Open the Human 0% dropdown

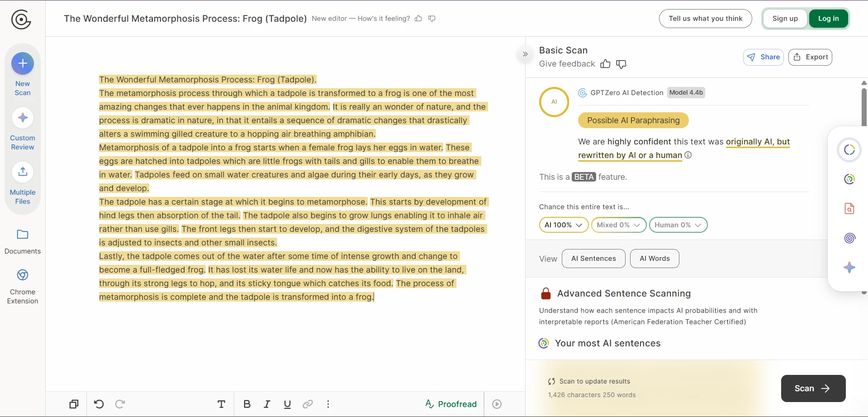point(678,225)
